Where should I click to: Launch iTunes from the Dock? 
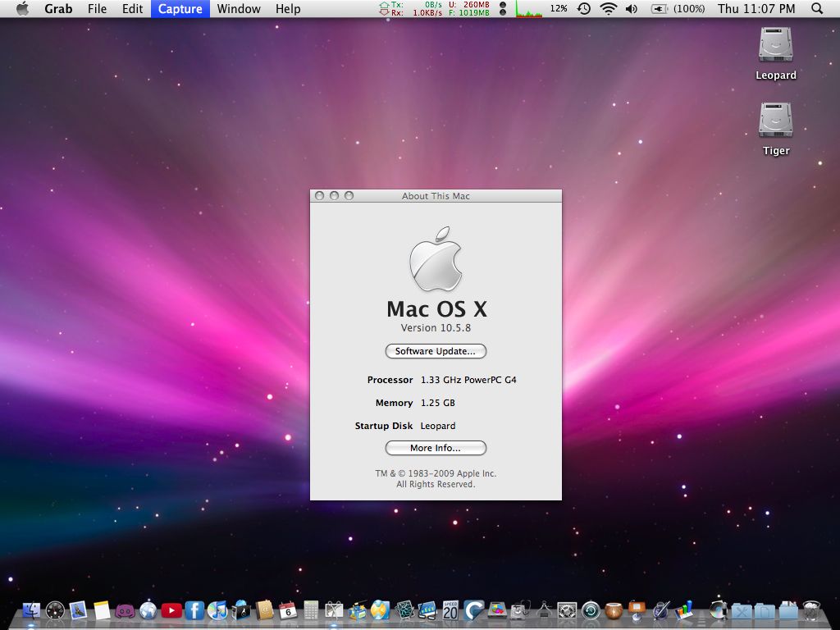[217, 610]
